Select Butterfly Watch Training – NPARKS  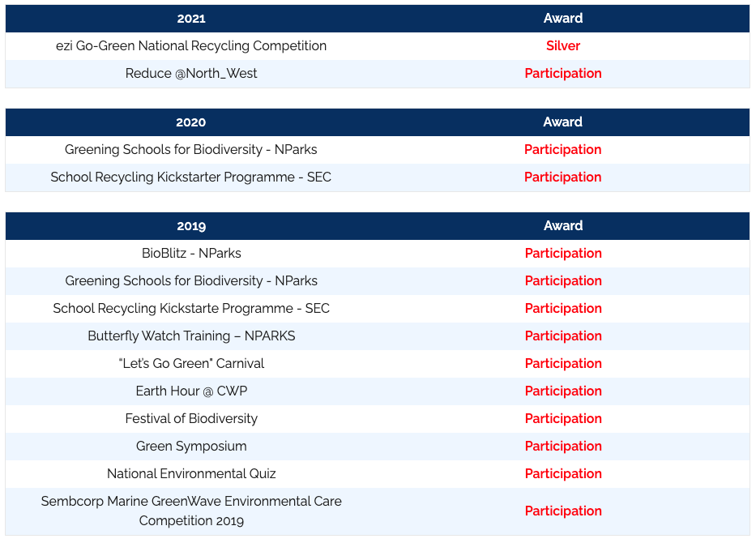[x=191, y=336]
